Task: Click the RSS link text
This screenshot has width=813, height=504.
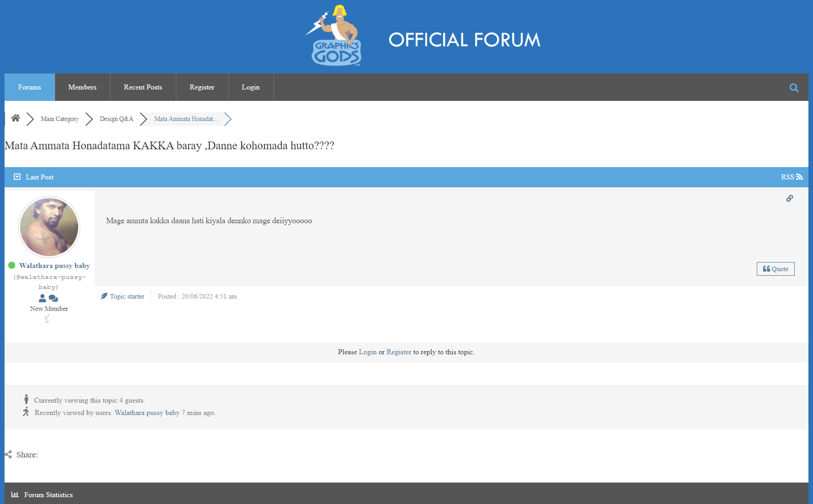Action: coord(787,177)
